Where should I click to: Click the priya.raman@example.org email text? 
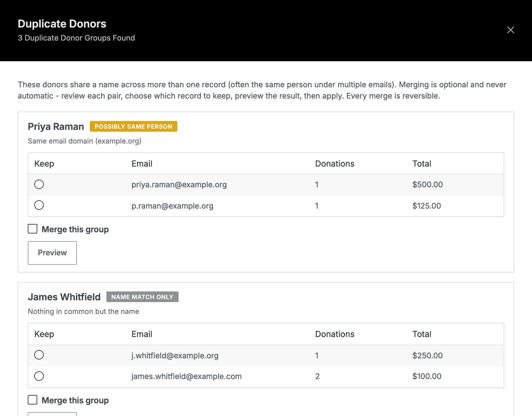pyautogui.click(x=179, y=185)
